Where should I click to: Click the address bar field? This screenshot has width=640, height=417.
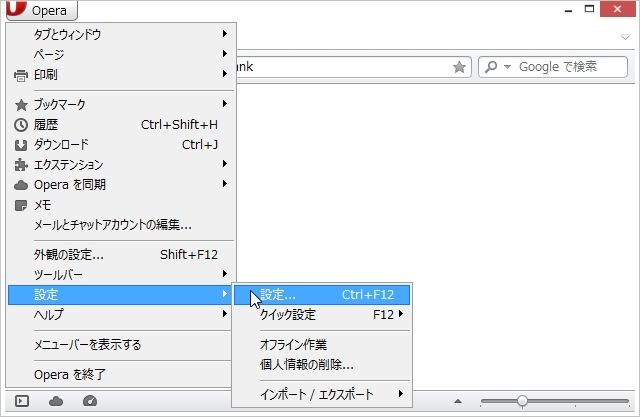[353, 67]
